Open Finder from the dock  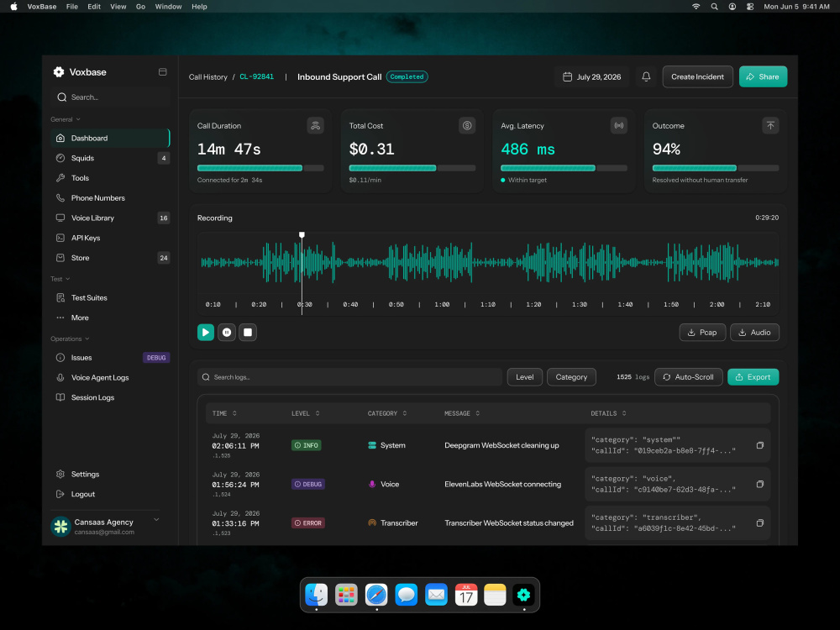(316, 595)
